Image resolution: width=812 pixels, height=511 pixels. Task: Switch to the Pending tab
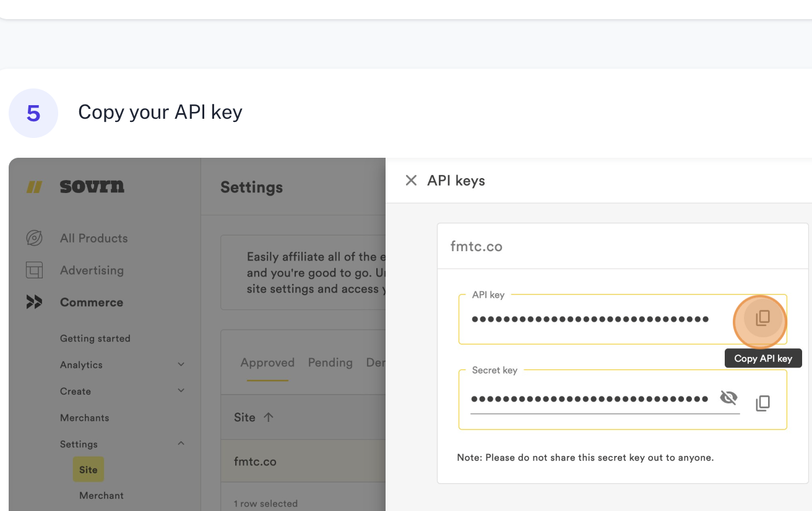click(330, 363)
